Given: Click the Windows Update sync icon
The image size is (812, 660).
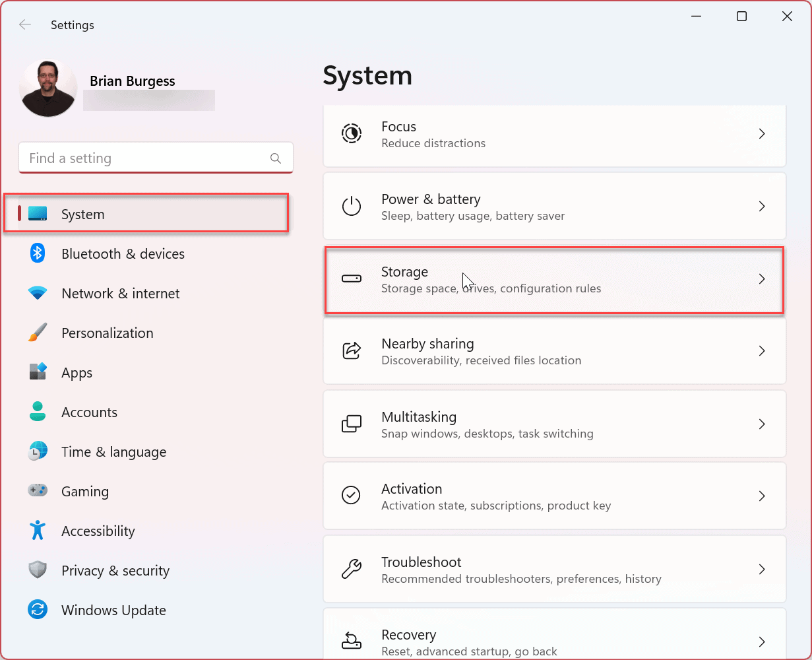Looking at the screenshot, I should click(38, 610).
